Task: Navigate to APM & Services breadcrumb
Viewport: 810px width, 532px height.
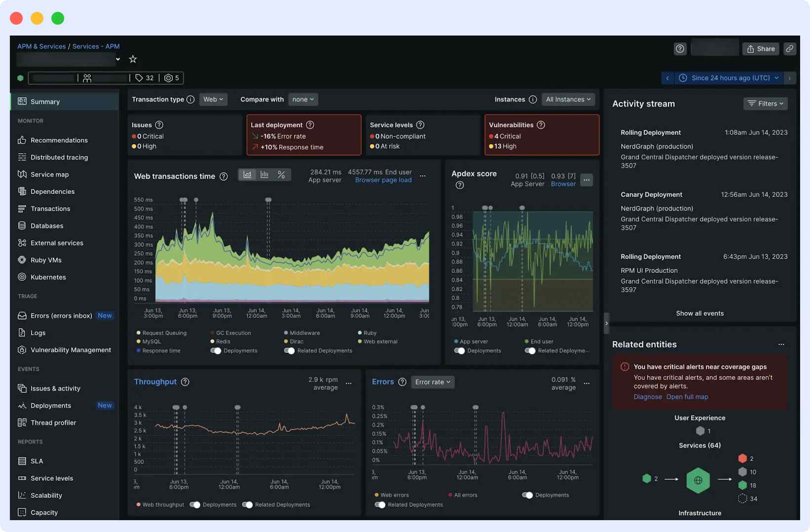Action: click(41, 46)
